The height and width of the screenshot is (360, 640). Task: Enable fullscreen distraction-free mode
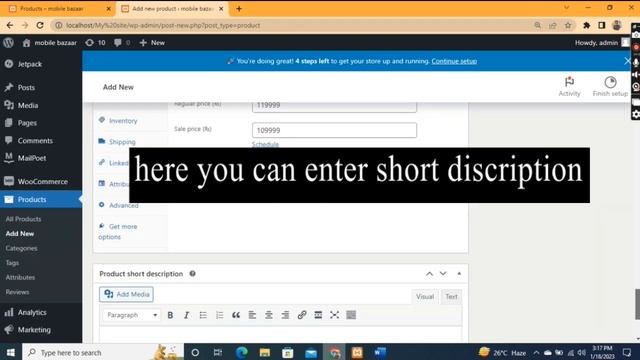coord(335,315)
